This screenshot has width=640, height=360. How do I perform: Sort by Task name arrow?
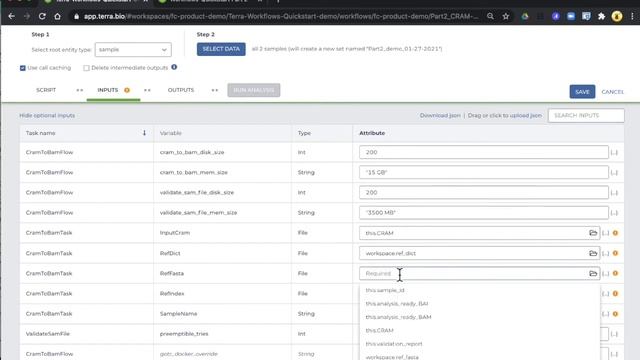click(x=144, y=133)
